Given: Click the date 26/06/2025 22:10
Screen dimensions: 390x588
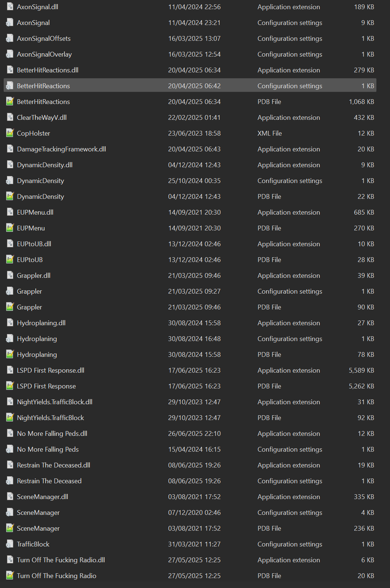Looking at the screenshot, I should [194, 434].
